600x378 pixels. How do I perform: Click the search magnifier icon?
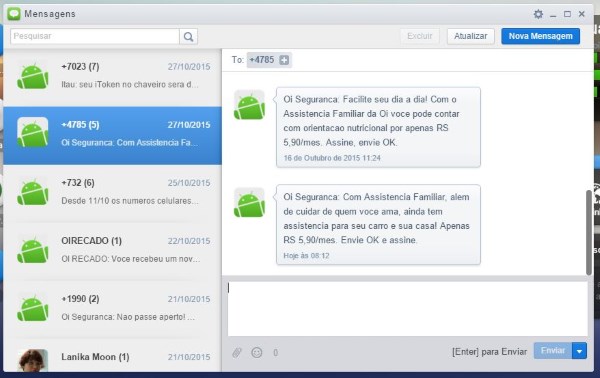point(188,36)
